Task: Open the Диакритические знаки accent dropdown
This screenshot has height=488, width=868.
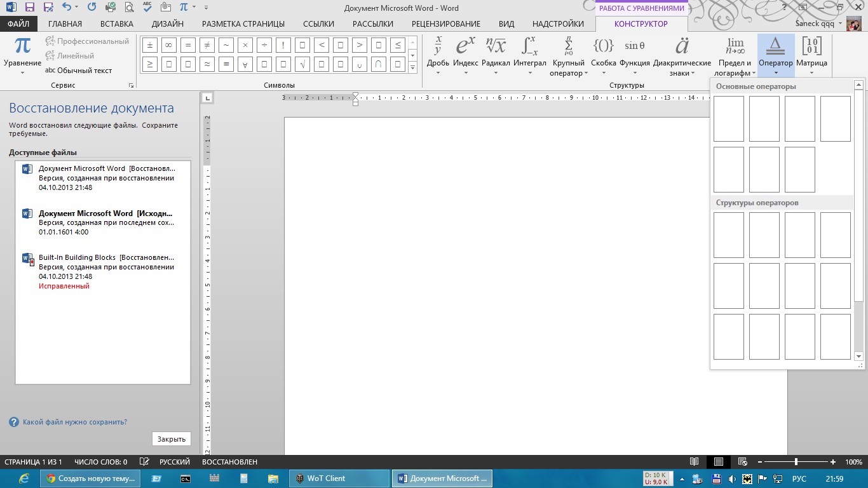Action: coord(682,57)
